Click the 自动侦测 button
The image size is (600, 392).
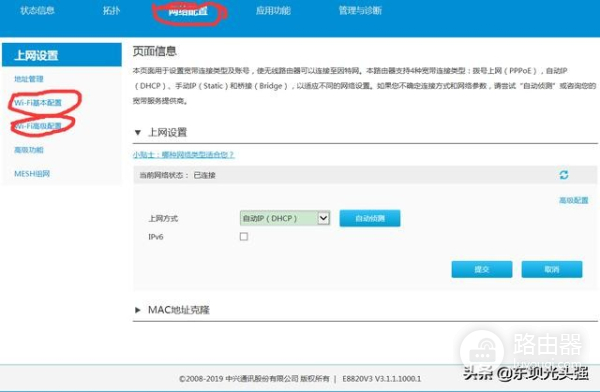(370, 218)
